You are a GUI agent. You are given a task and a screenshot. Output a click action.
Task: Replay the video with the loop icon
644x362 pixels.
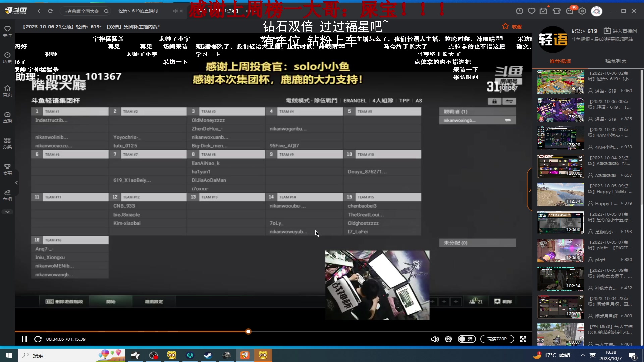(38, 339)
